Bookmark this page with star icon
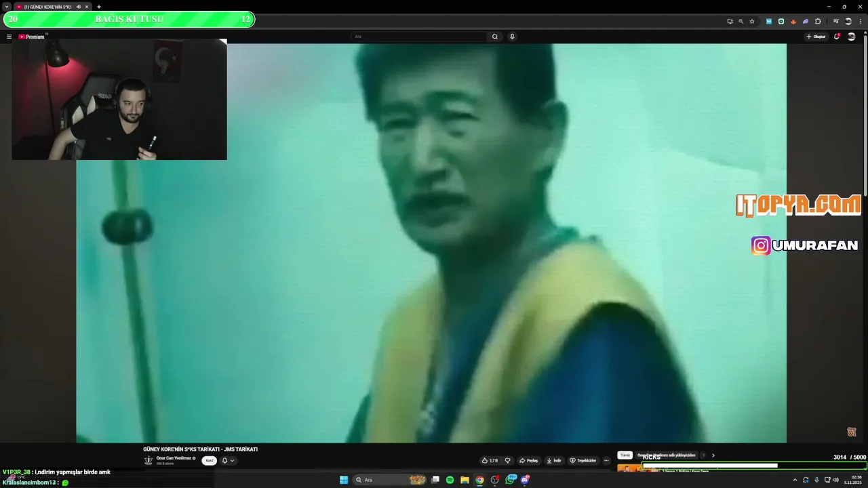 coord(752,21)
